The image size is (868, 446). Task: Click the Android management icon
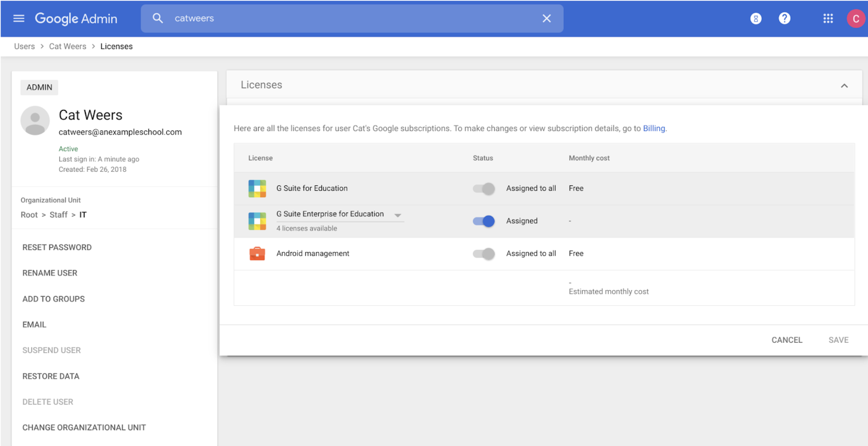pos(257,253)
